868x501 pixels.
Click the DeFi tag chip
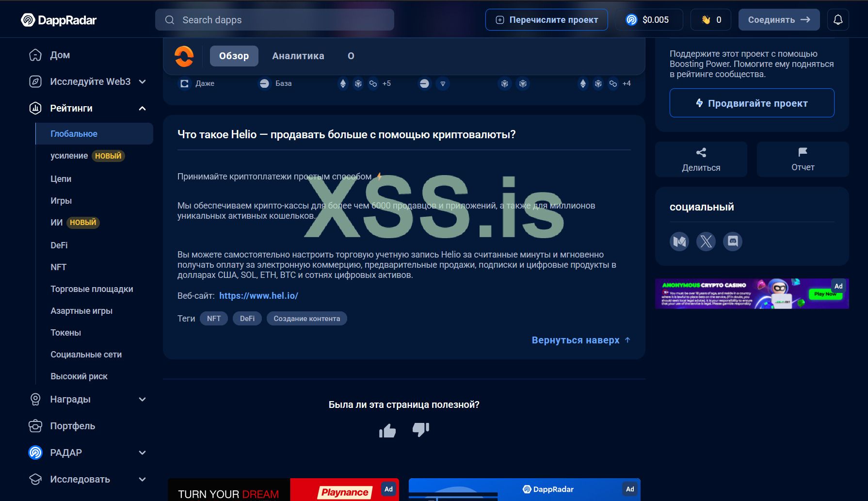click(x=247, y=319)
